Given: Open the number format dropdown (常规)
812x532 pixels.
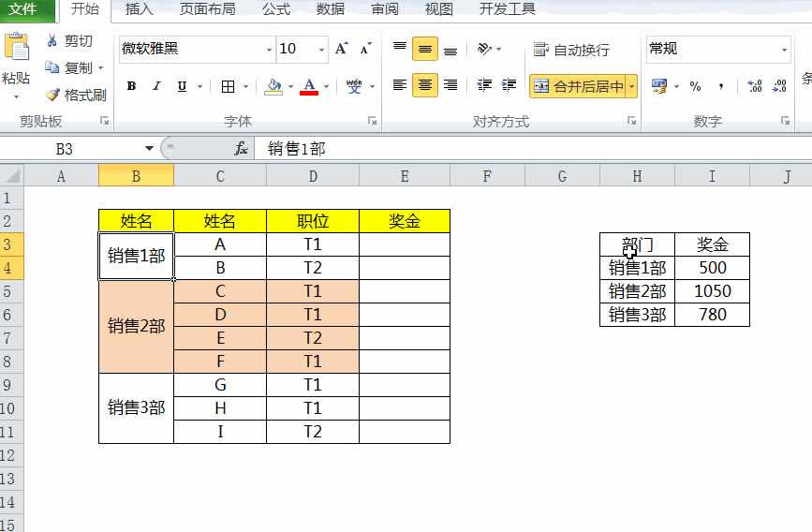Looking at the screenshot, I should (x=784, y=50).
